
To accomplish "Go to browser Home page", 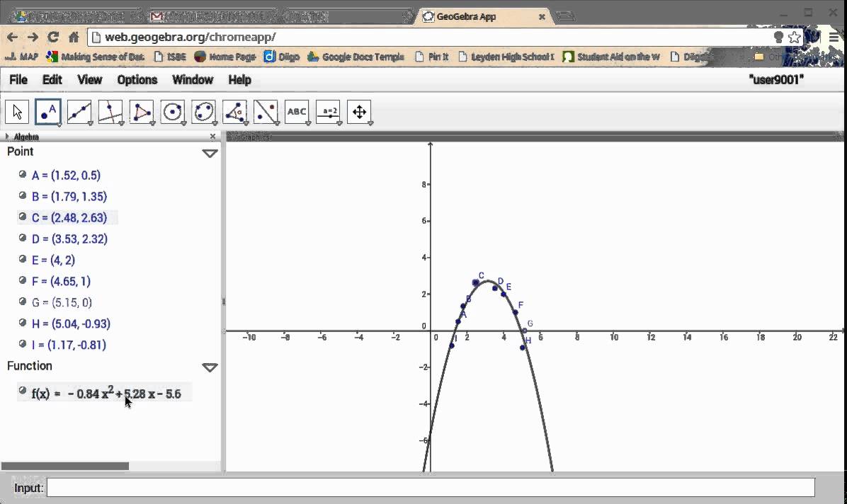I will tap(74, 37).
